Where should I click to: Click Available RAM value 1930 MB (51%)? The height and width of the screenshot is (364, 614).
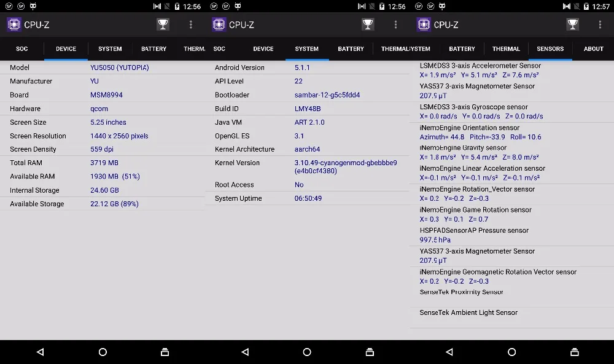(115, 176)
